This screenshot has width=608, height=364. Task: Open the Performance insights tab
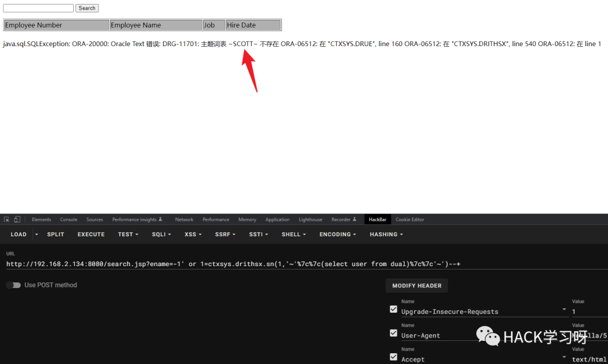[137, 219]
